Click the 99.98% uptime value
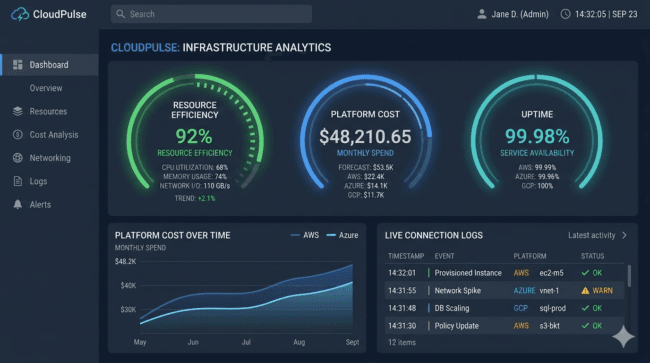The image size is (650, 363). (537, 136)
